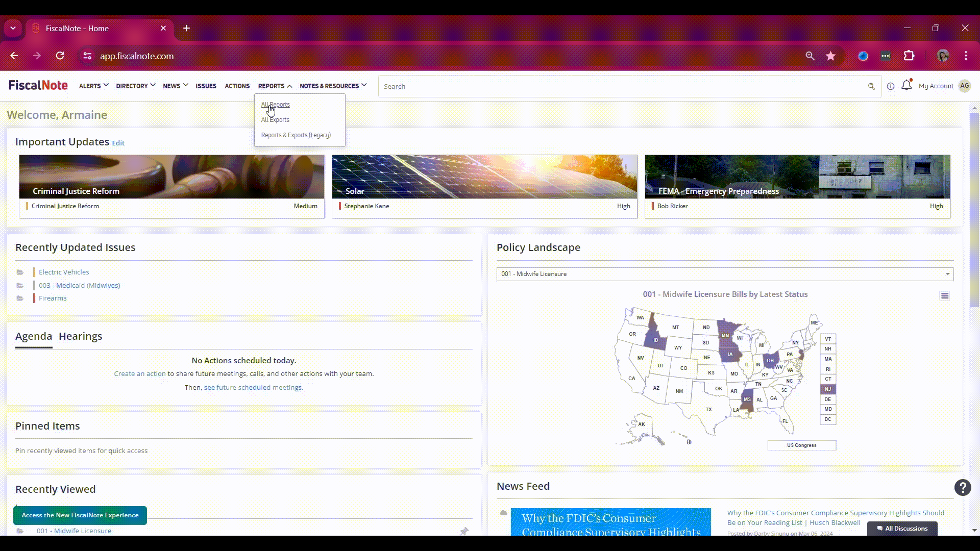Click the FDIC news article thumbnail
This screenshot has height=551, width=980.
[610, 522]
